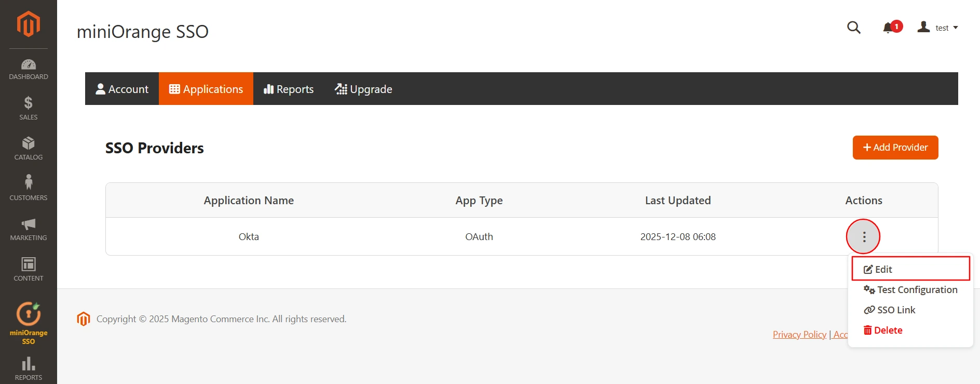Choose Edit from the actions menu
980x384 pixels.
[910, 269]
